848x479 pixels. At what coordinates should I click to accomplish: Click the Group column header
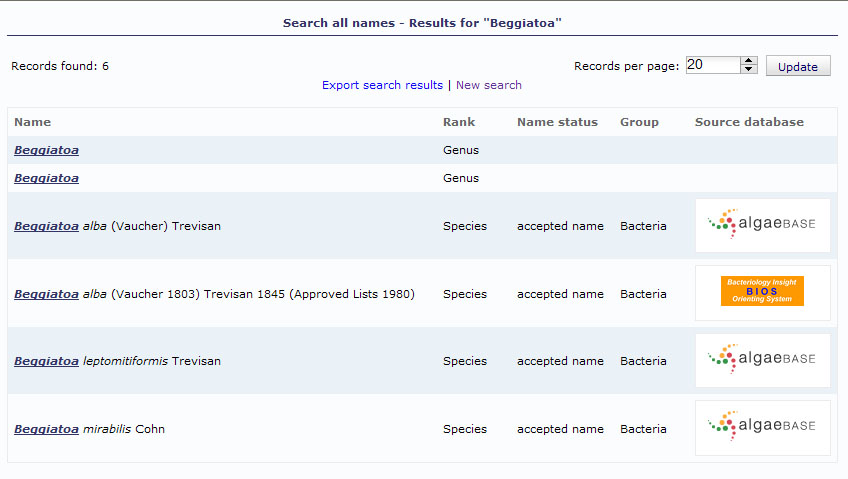639,122
